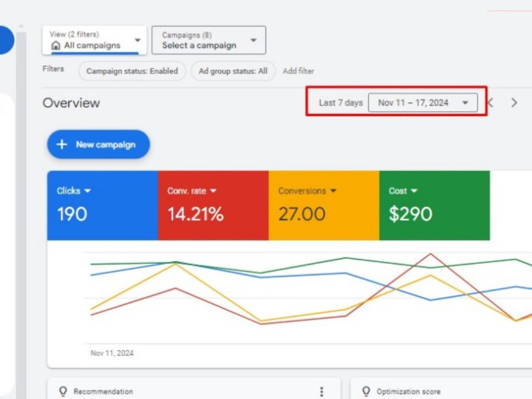This screenshot has width=532, height=399.
Task: Expand the Cost metric dropdown arrow
Action: [414, 190]
